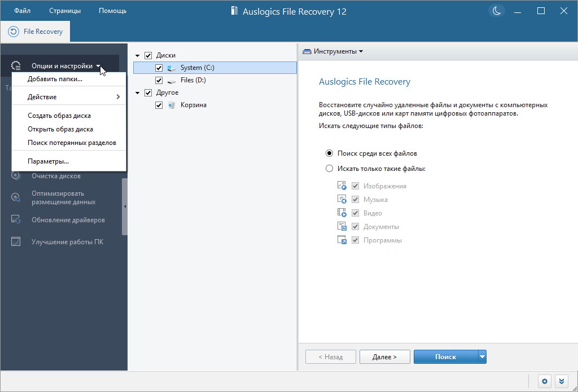Uncheck the Другое checkbox
This screenshot has height=392, width=578.
pos(148,93)
